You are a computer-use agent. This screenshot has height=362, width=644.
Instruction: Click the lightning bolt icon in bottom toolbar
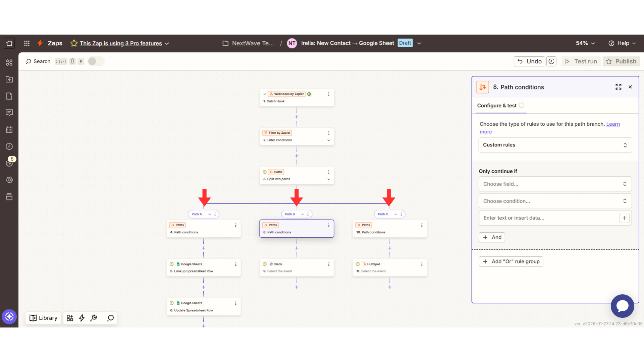tap(82, 318)
